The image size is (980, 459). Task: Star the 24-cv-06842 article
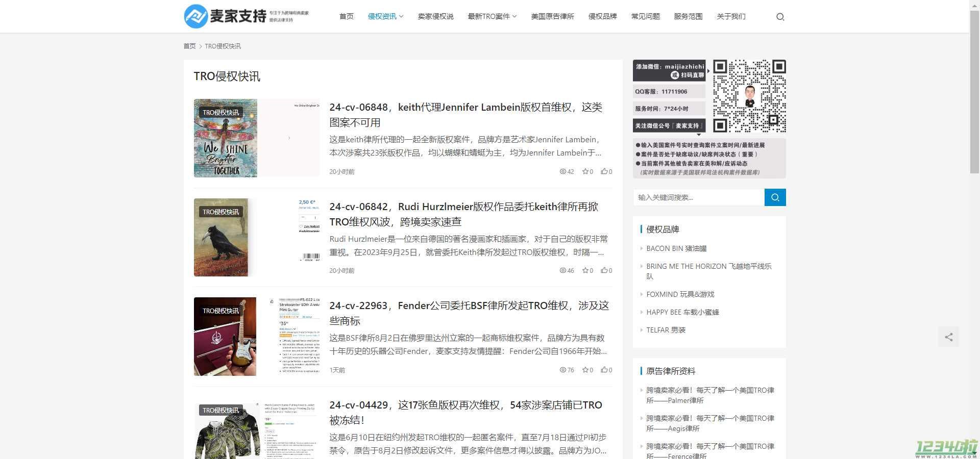(585, 271)
